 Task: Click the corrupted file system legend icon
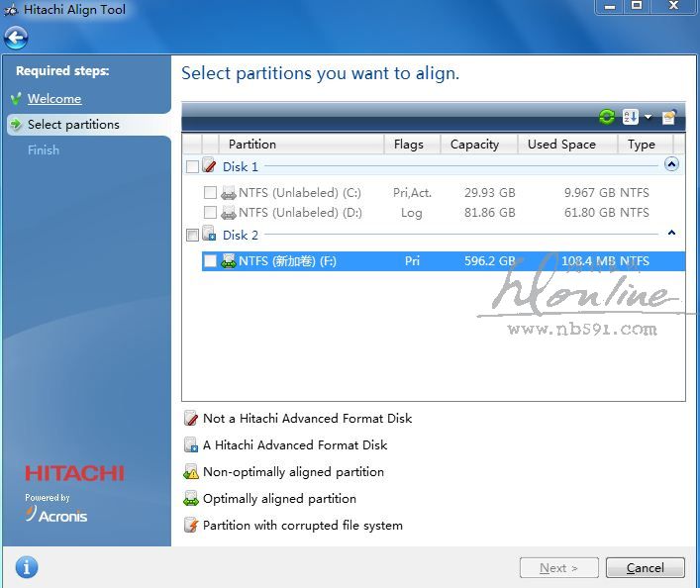191,526
